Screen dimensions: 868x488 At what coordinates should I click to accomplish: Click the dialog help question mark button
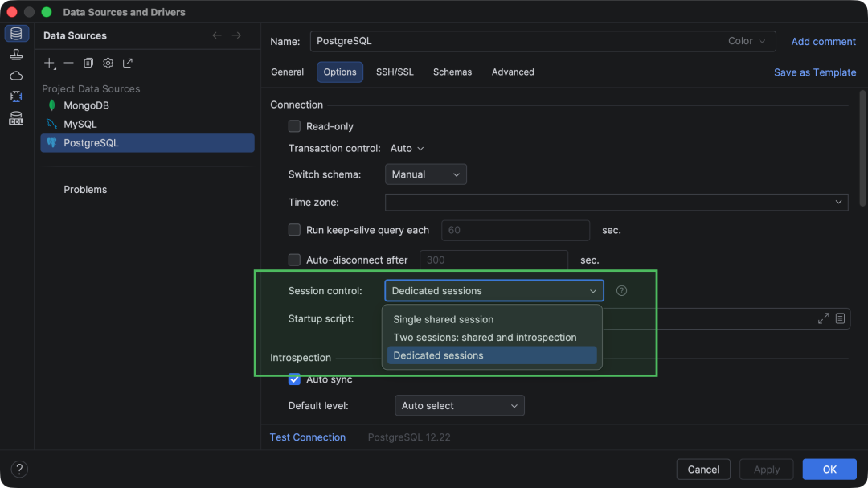pyautogui.click(x=19, y=470)
